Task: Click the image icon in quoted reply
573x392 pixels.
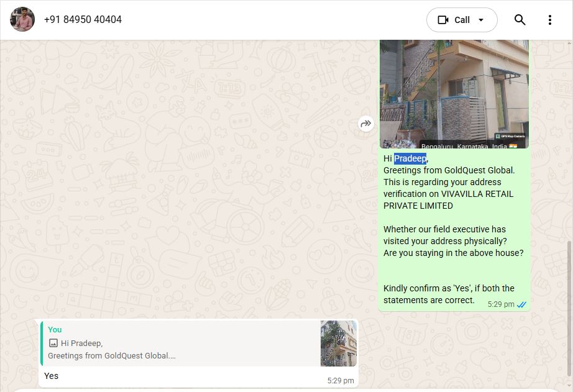Action: tap(53, 343)
